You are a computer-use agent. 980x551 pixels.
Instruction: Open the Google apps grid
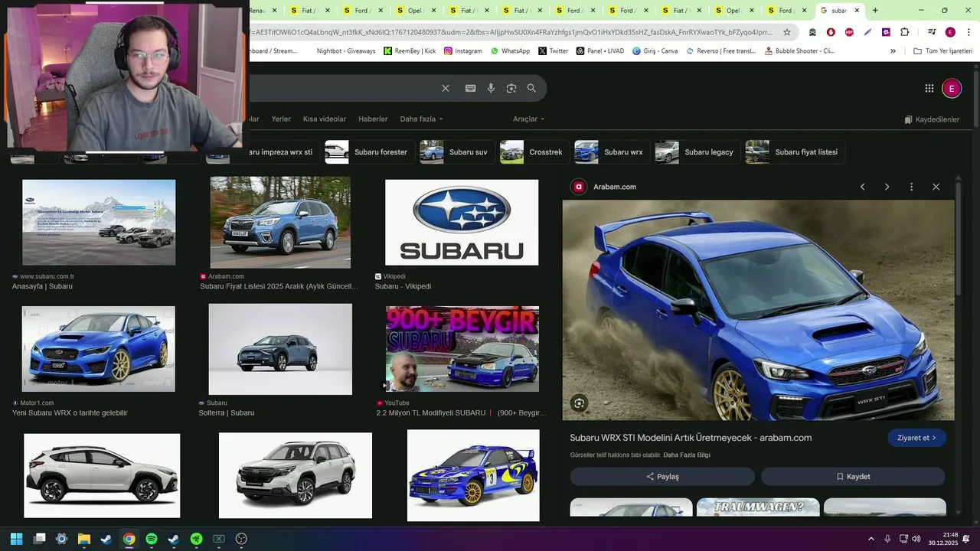pyautogui.click(x=929, y=89)
